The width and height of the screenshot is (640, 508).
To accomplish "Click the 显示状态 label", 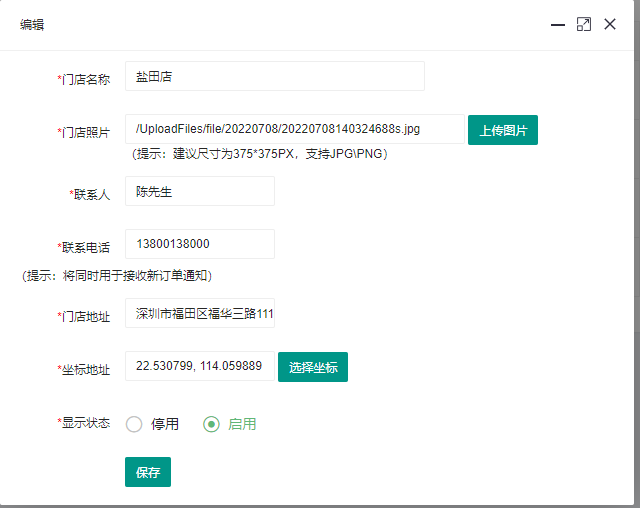I will (85, 423).
